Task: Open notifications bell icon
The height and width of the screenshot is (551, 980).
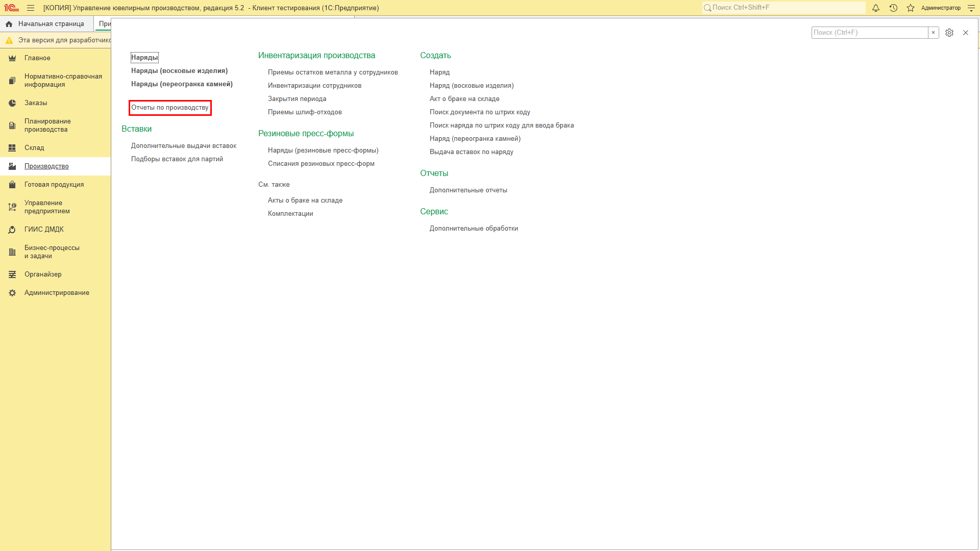Action: pyautogui.click(x=876, y=8)
